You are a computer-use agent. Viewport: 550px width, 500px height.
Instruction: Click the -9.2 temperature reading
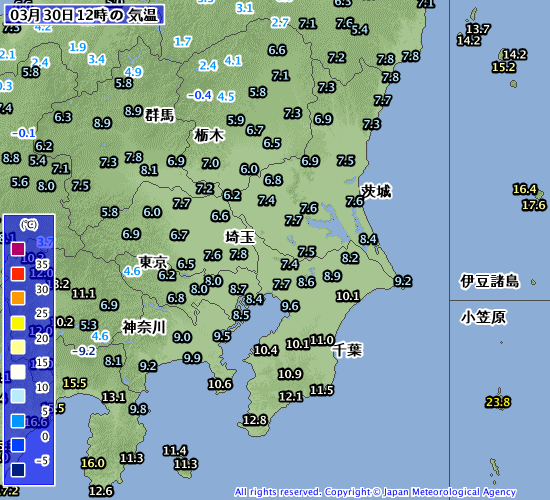(83, 351)
